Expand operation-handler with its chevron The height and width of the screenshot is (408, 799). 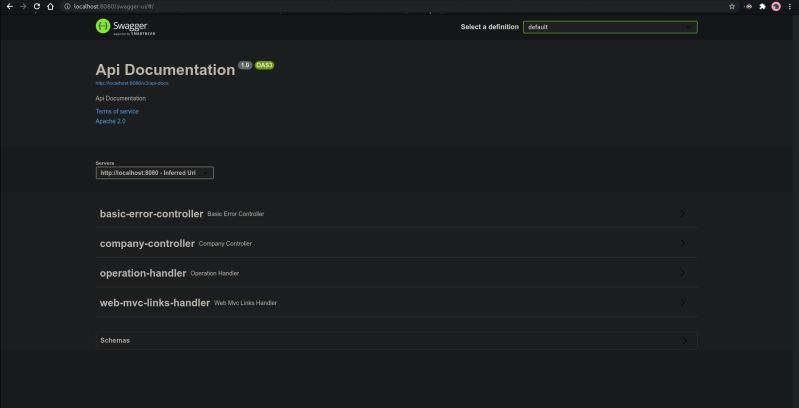[683, 273]
